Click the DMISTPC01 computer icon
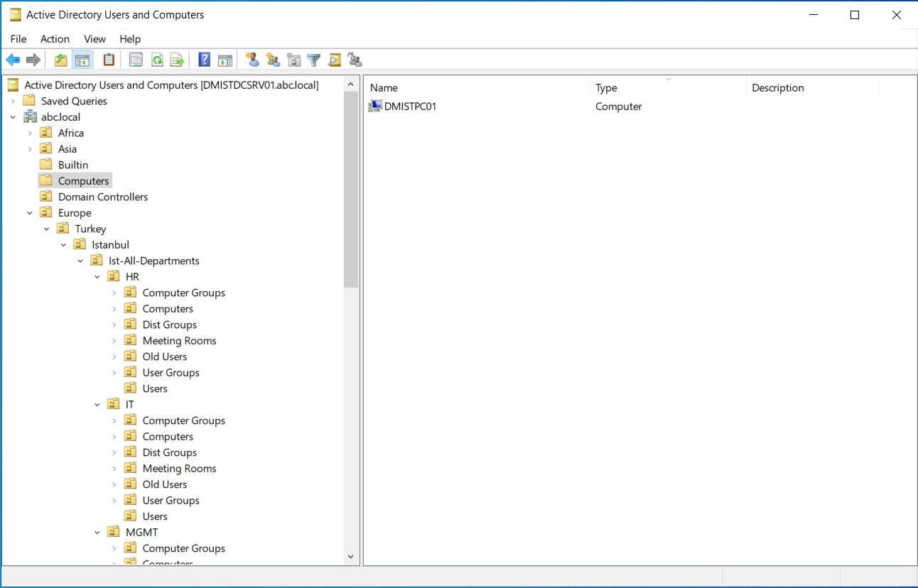Viewport: 918px width, 588px height. pyautogui.click(x=375, y=107)
